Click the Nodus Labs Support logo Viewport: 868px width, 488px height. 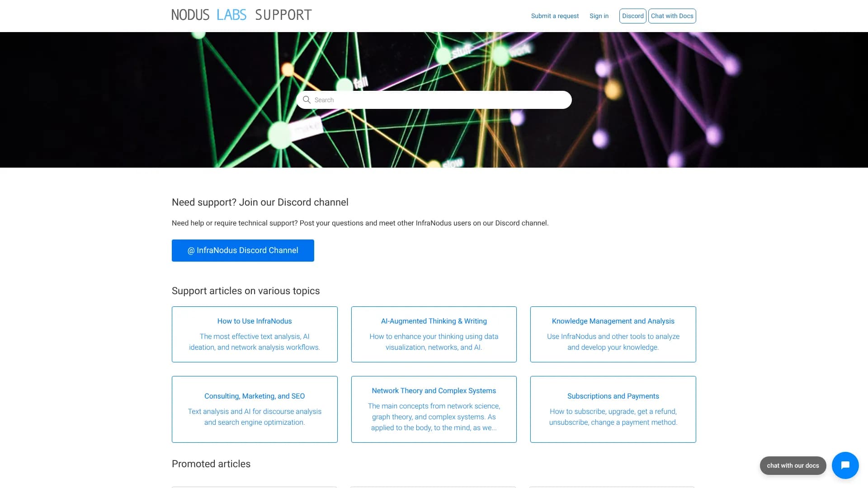pyautogui.click(x=241, y=15)
